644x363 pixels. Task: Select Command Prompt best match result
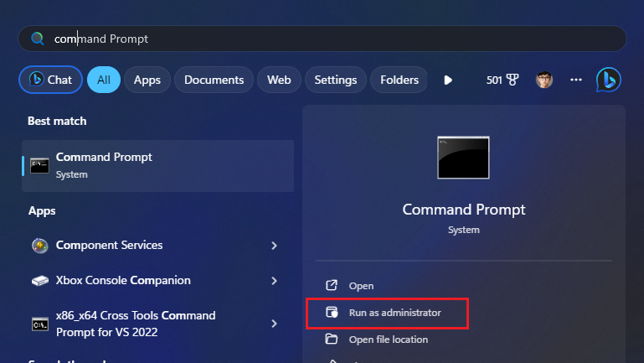pos(157,166)
